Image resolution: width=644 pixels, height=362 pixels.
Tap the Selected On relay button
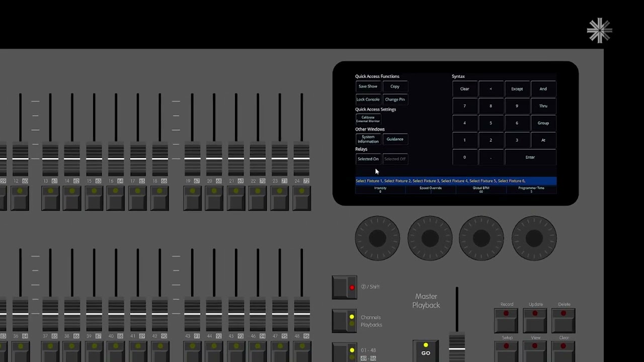point(368,159)
